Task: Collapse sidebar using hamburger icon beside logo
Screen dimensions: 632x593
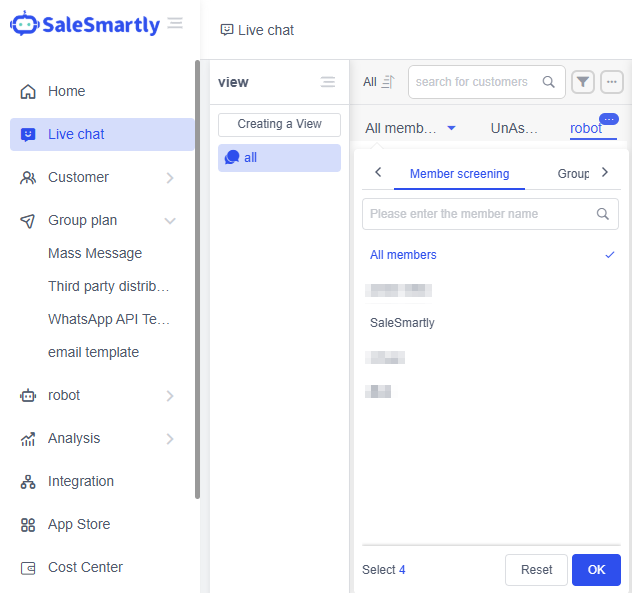Action: (x=175, y=23)
